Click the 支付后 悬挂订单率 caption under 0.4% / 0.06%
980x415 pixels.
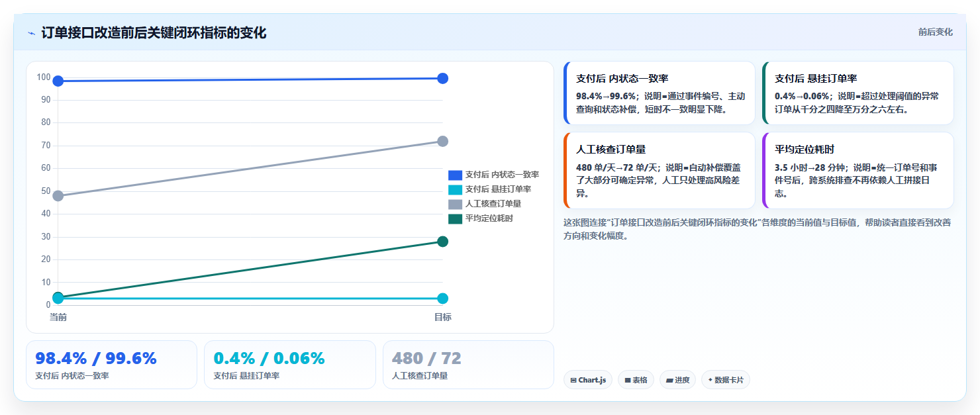pos(246,376)
